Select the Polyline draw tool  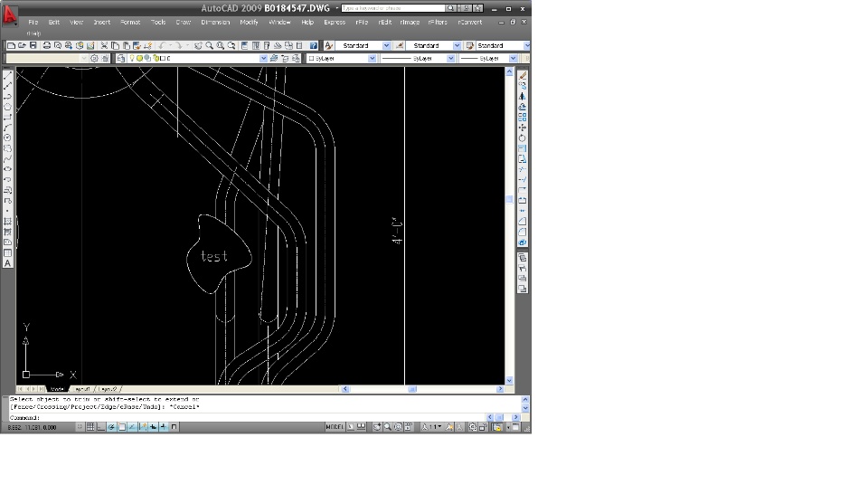pos(8,96)
